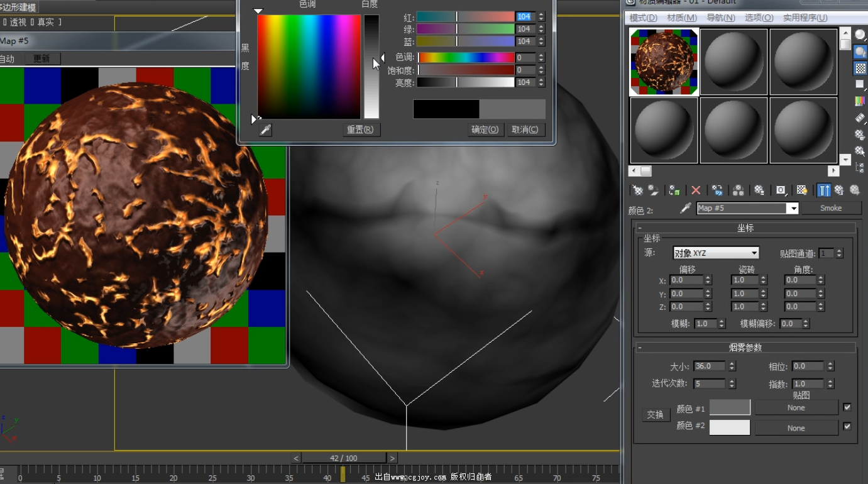Click the 大小 spinner arrows
Screen dimensions: 868x484
732,366
